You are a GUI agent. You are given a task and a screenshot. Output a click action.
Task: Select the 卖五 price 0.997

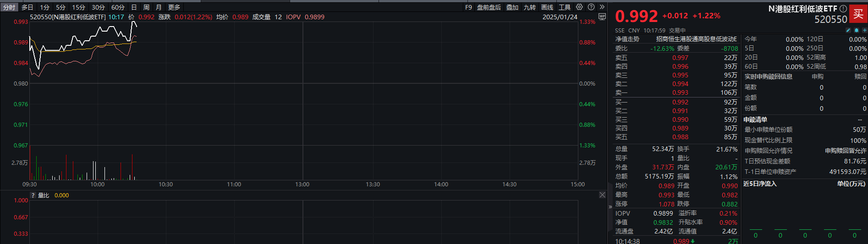(680, 58)
